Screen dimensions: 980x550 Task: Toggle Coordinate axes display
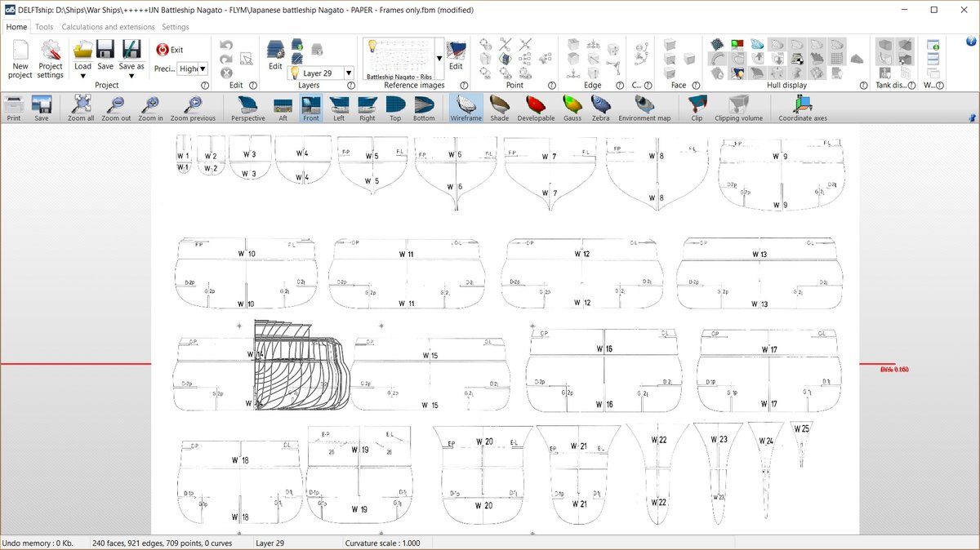[803, 107]
